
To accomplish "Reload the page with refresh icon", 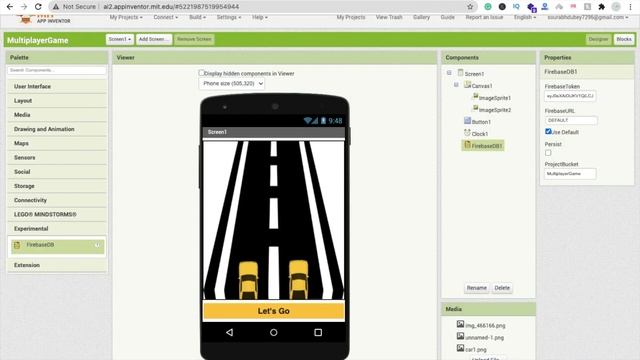I will pyautogui.click(x=38, y=7).
